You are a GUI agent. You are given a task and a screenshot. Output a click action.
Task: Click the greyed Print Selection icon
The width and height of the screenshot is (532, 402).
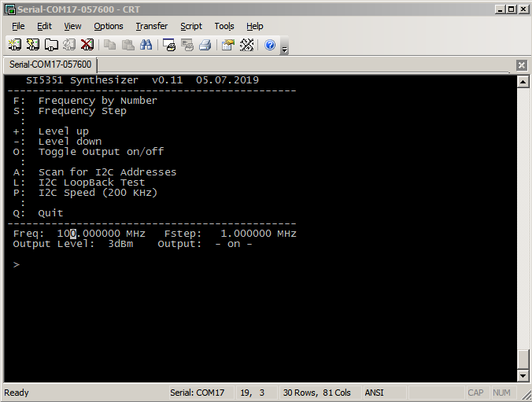187,44
